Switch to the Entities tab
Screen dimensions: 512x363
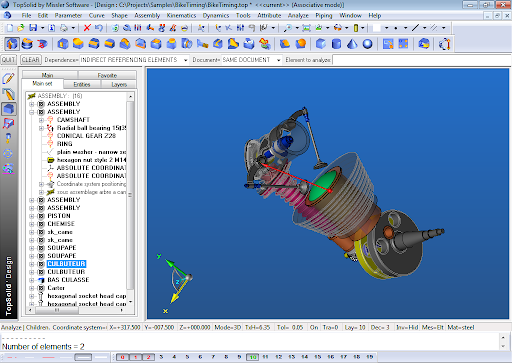[82, 84]
